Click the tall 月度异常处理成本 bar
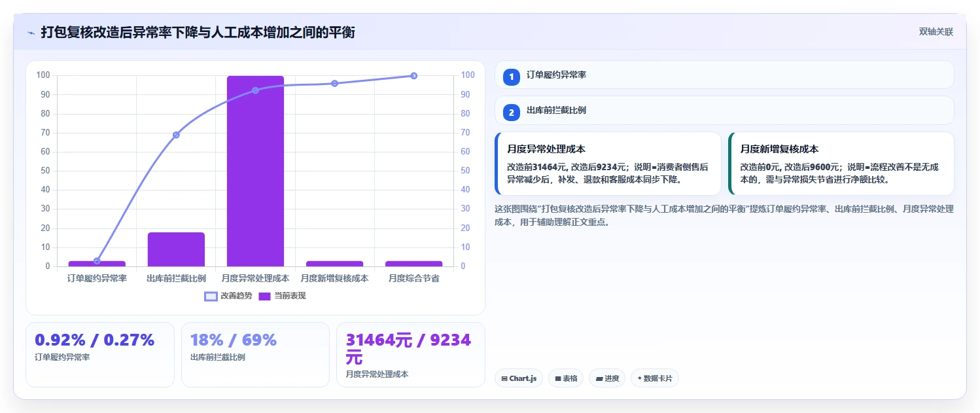980x413 pixels. click(x=255, y=171)
